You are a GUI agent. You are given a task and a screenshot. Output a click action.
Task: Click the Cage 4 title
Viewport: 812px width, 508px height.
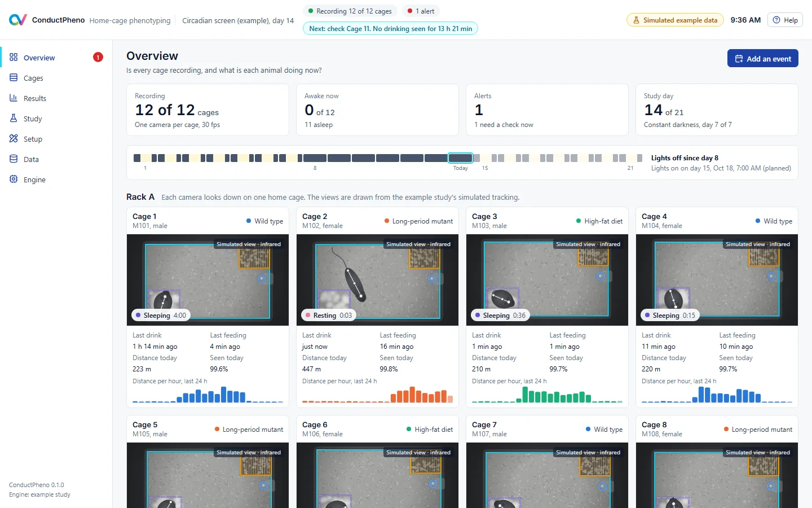pyautogui.click(x=654, y=216)
